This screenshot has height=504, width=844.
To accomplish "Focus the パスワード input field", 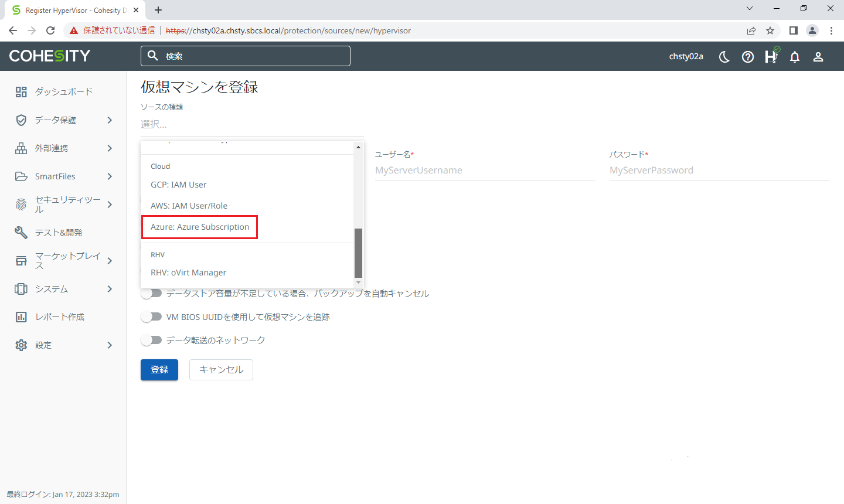I will (x=720, y=171).
